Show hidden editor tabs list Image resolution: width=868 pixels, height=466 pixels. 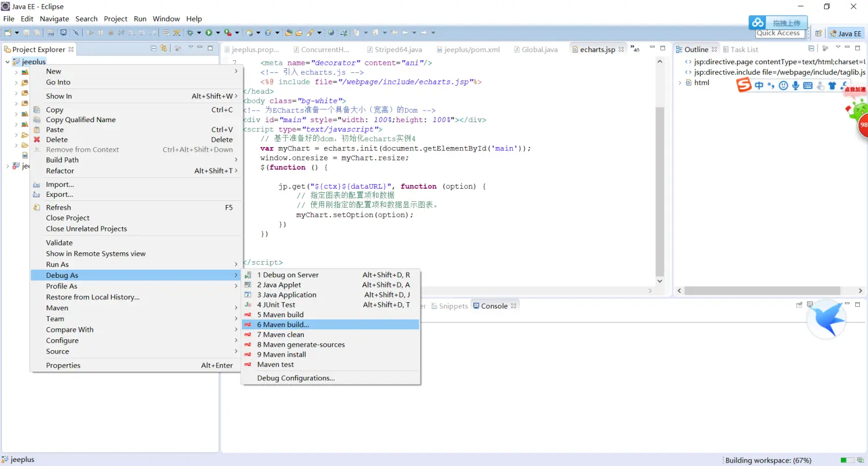tap(635, 49)
